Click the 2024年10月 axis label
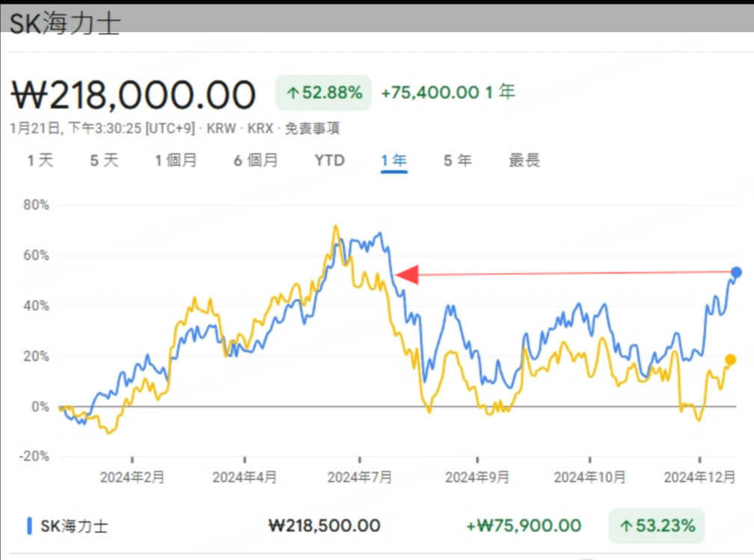Screen dimensions: 754x560 (590, 477)
